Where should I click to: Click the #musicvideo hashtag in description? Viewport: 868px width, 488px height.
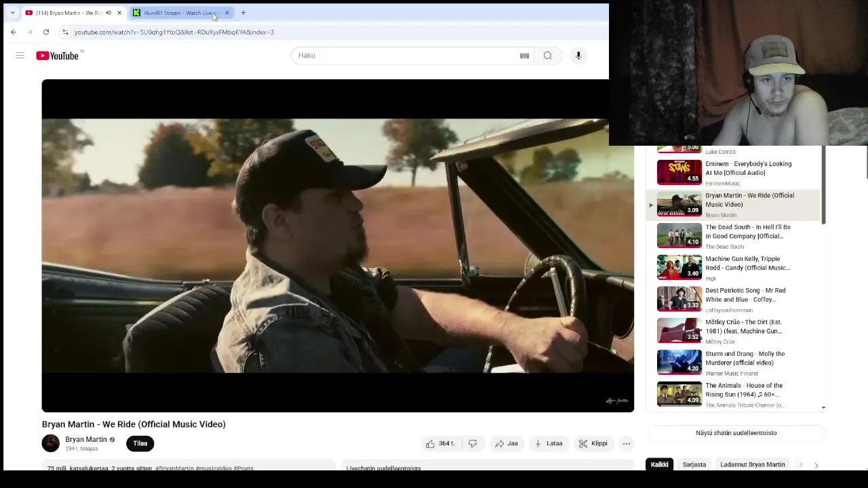[214, 468]
